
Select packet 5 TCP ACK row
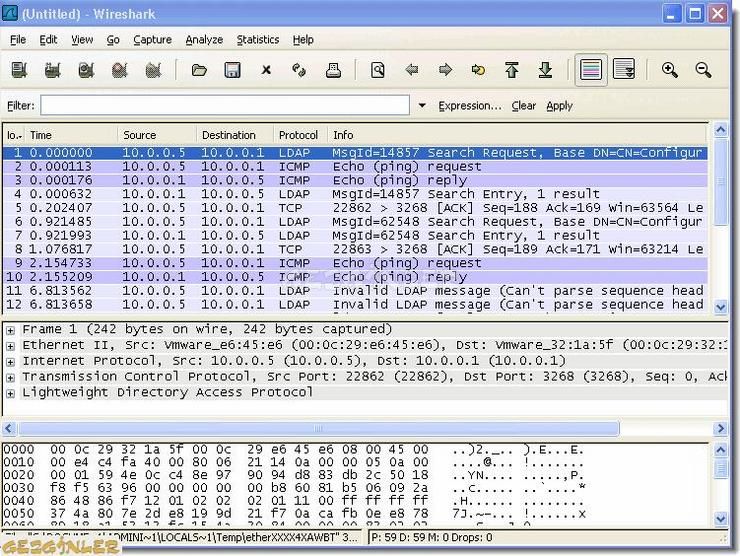[x=355, y=208]
